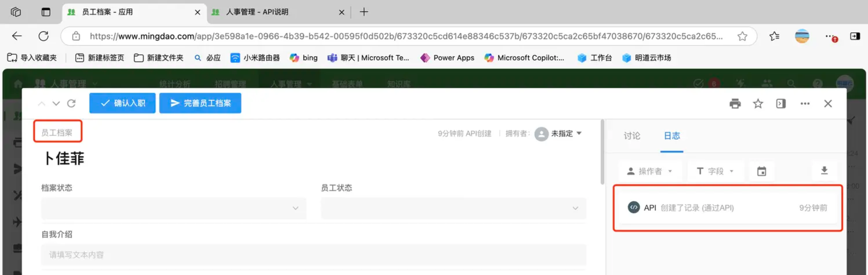Click the API 创建了记录 log entry

tap(728, 207)
